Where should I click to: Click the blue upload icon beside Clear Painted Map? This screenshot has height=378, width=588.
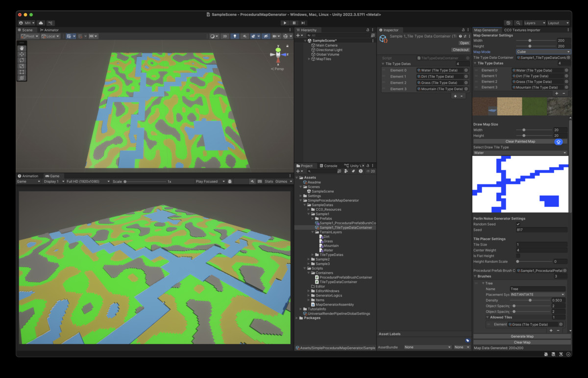click(x=558, y=142)
